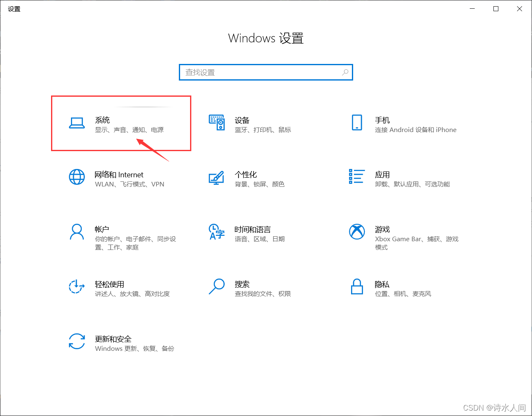The width and height of the screenshot is (532, 416).
Task: Click the text 讲述人、放大镜、高对比度
Action: (x=132, y=294)
